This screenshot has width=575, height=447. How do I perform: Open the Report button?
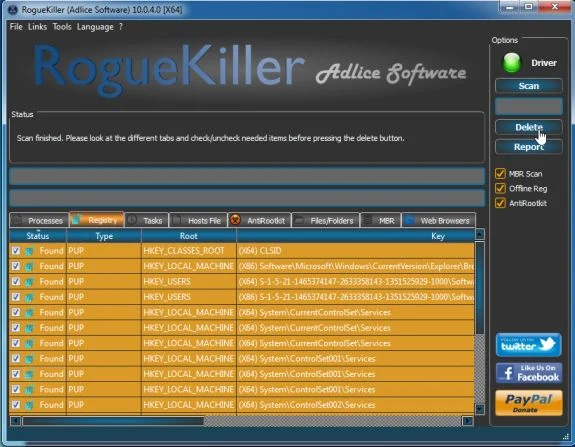coord(528,147)
